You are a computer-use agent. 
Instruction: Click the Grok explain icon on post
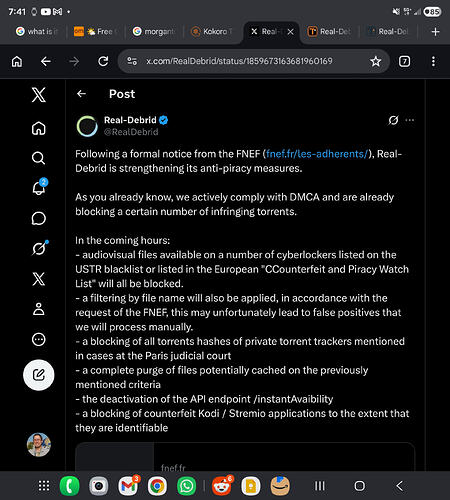point(393,120)
